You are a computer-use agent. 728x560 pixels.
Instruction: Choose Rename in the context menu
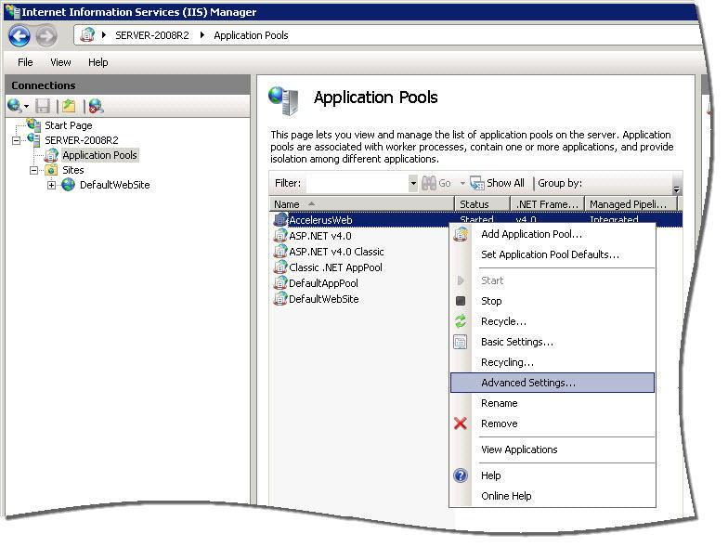coord(552,403)
